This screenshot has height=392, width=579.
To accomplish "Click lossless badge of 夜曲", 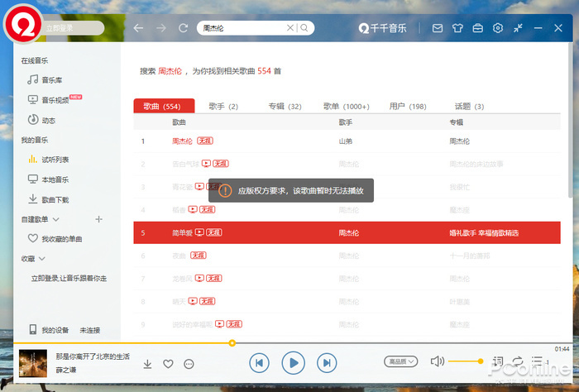I will coord(199,255).
